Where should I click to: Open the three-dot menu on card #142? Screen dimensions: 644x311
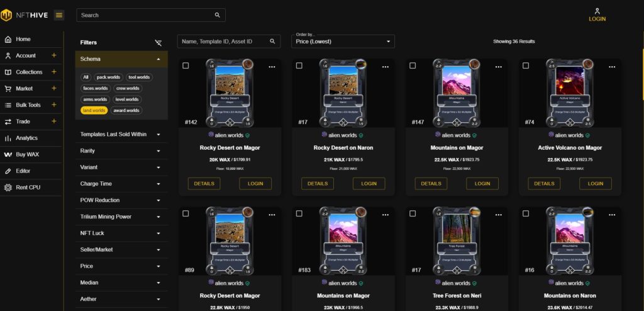tap(272, 67)
